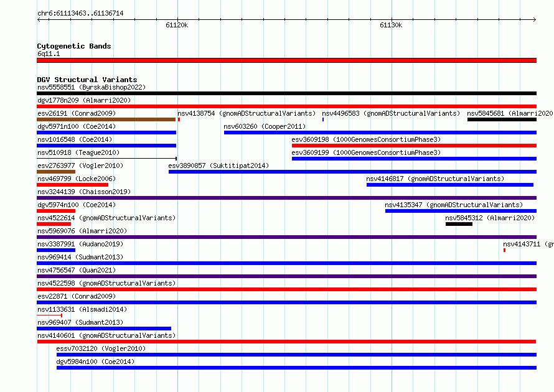
Task: Click the thin red nsv1133631 variant line
Action: click(x=49, y=315)
